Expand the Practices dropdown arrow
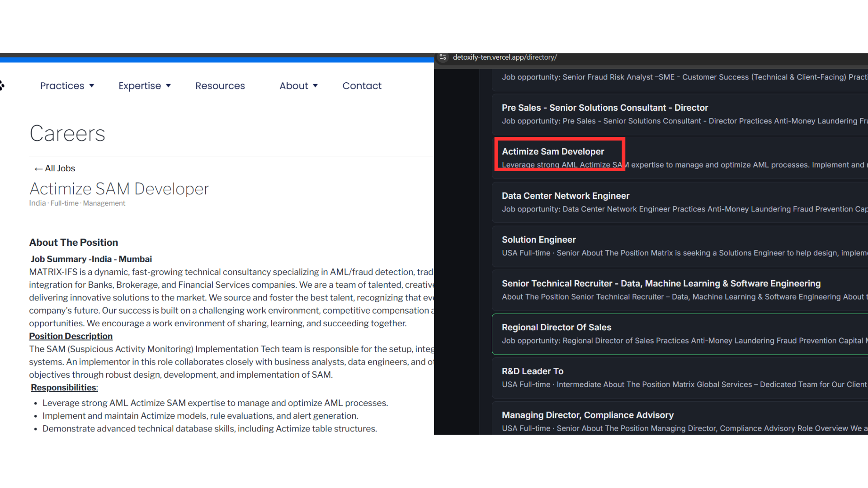Screen dimensions: 868x488 [x=92, y=86]
